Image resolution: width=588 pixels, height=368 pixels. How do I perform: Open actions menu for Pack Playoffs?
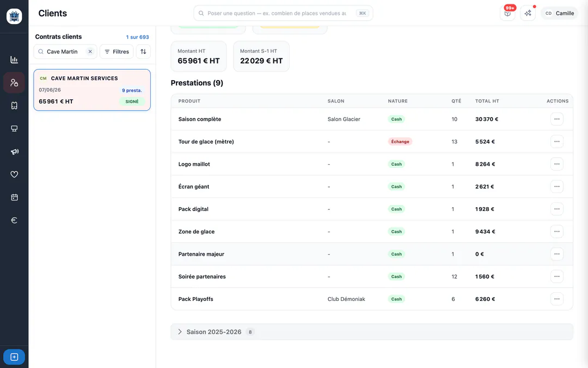557,299
